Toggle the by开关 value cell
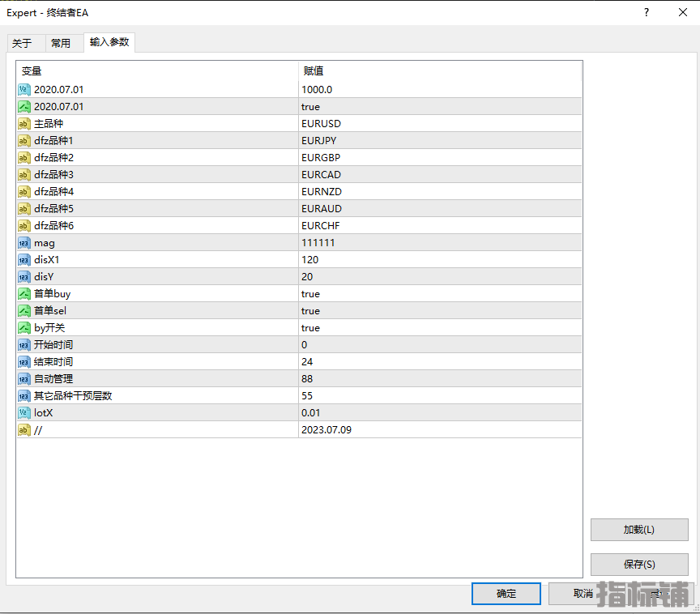 pos(310,328)
